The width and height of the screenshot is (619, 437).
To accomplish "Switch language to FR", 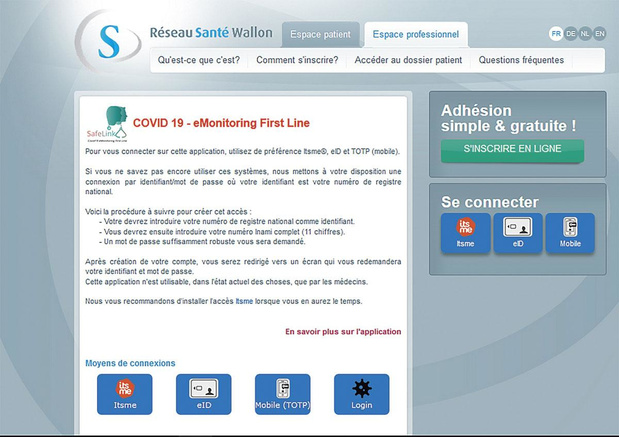I will (x=556, y=34).
